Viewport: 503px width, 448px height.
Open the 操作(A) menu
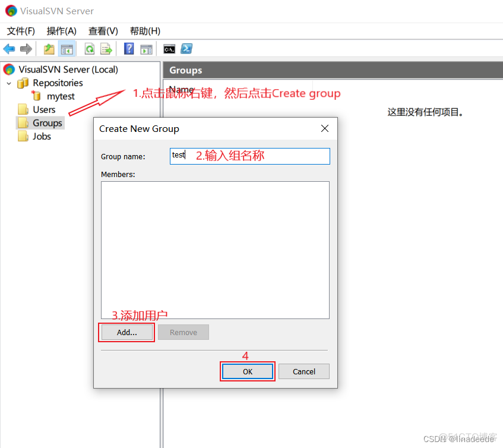coord(62,31)
